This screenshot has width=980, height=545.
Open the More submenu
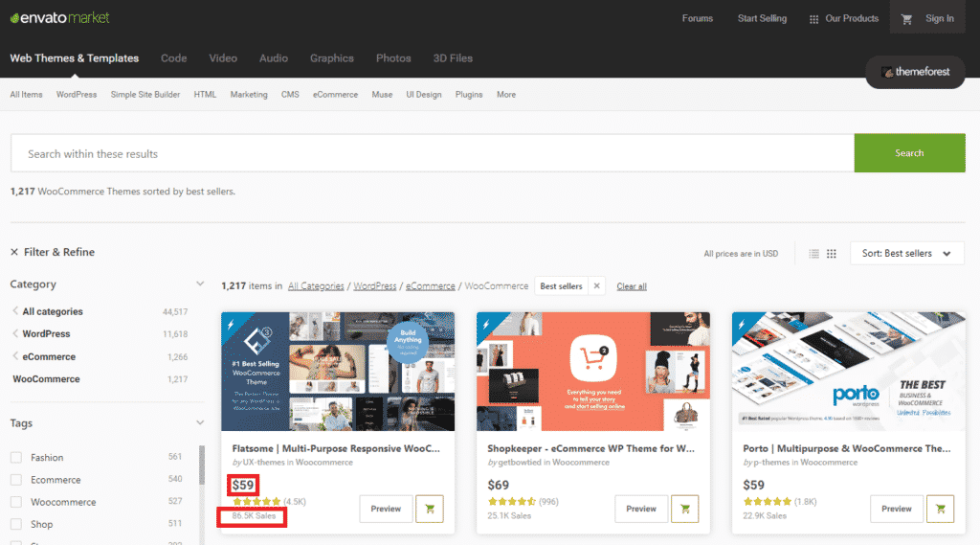click(x=506, y=95)
